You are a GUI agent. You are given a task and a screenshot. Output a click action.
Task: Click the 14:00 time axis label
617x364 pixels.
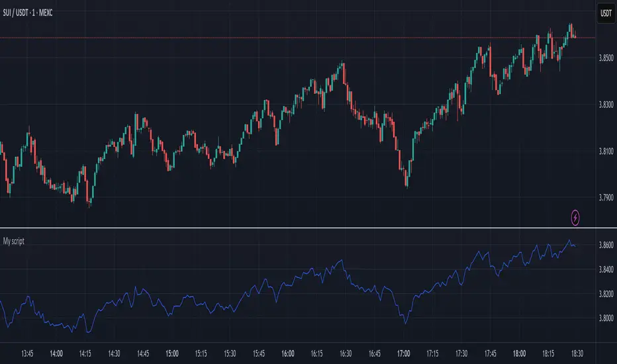pyautogui.click(x=56, y=353)
